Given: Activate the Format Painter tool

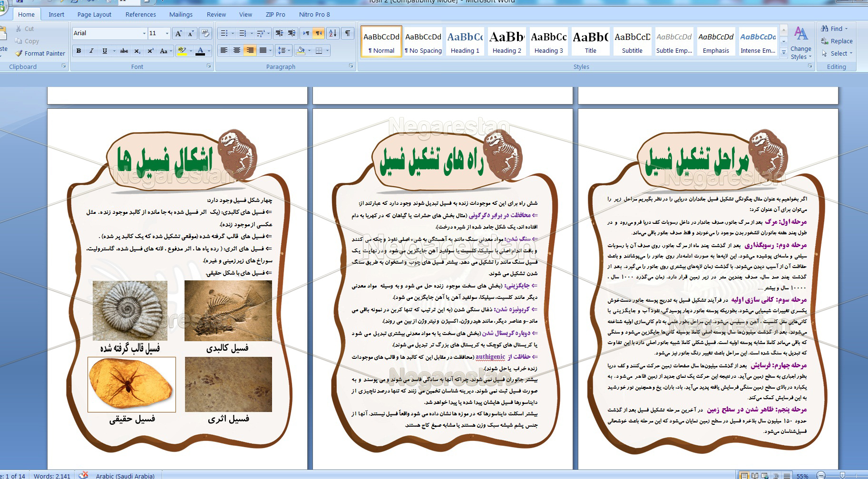Looking at the screenshot, I should click(x=40, y=54).
